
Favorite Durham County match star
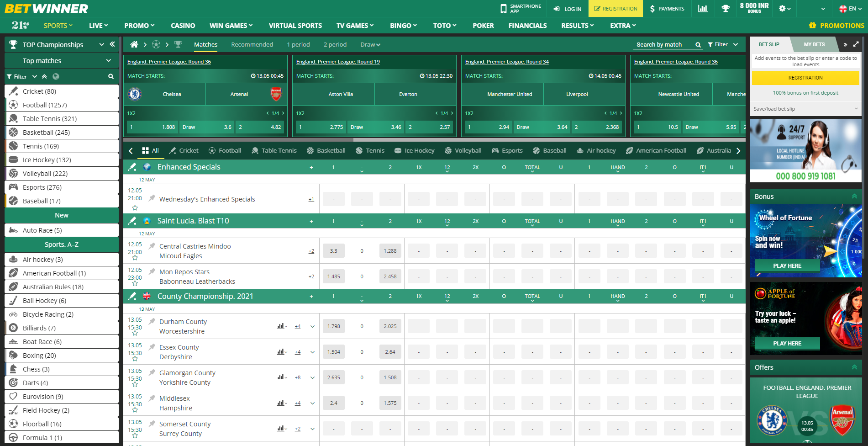[135, 333]
